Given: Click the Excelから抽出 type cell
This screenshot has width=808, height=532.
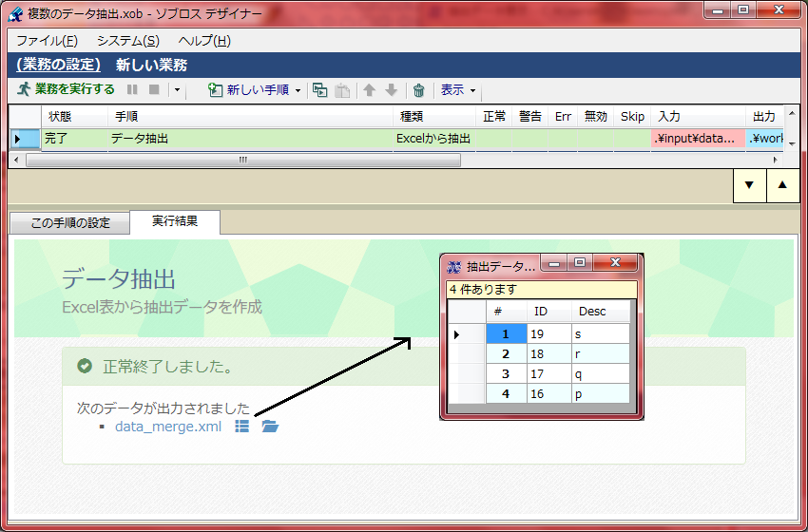Looking at the screenshot, I should tap(434, 139).
